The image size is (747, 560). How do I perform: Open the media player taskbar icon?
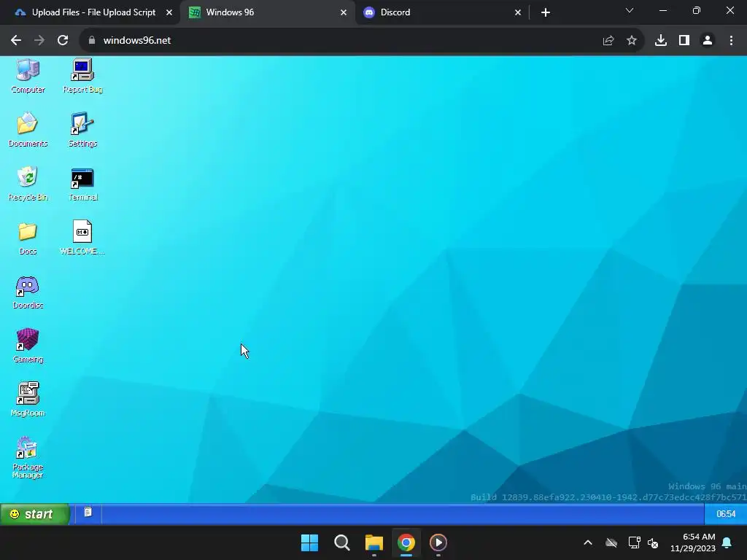click(x=438, y=542)
